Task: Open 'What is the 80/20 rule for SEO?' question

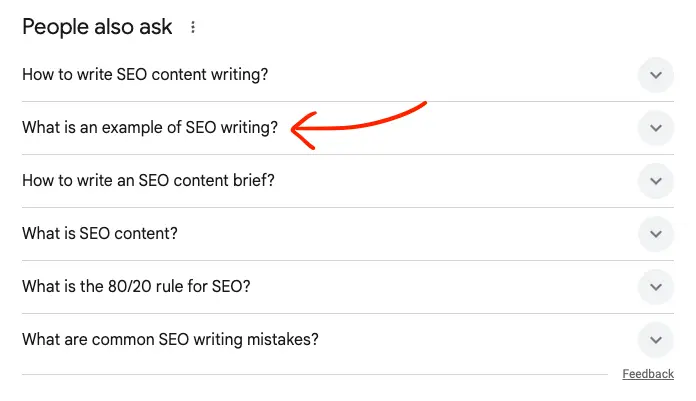Action: [136, 287]
